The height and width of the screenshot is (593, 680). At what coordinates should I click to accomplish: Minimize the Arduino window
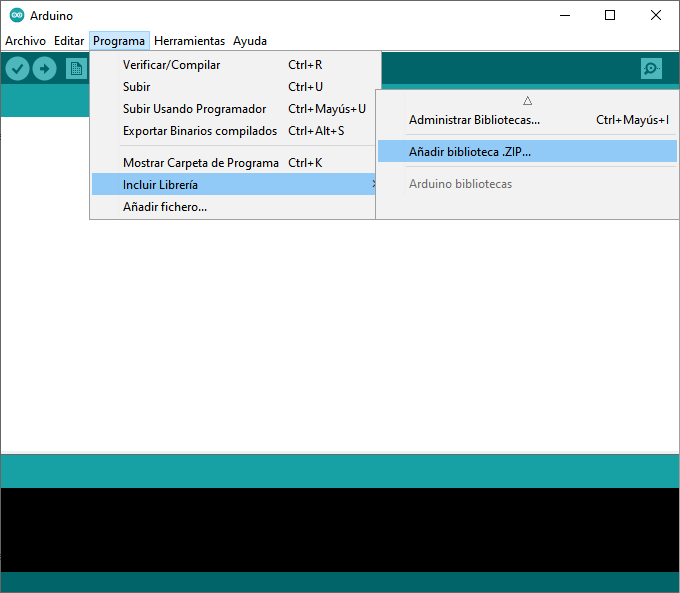pyautogui.click(x=565, y=15)
